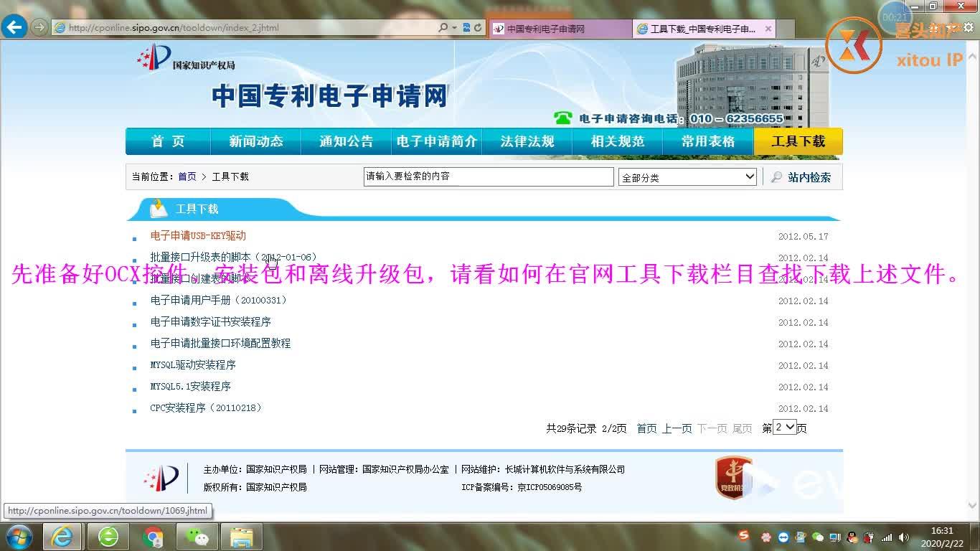Click the footer 国家知识产权局 logo
Screen dimensions: 980x551
(x=161, y=478)
